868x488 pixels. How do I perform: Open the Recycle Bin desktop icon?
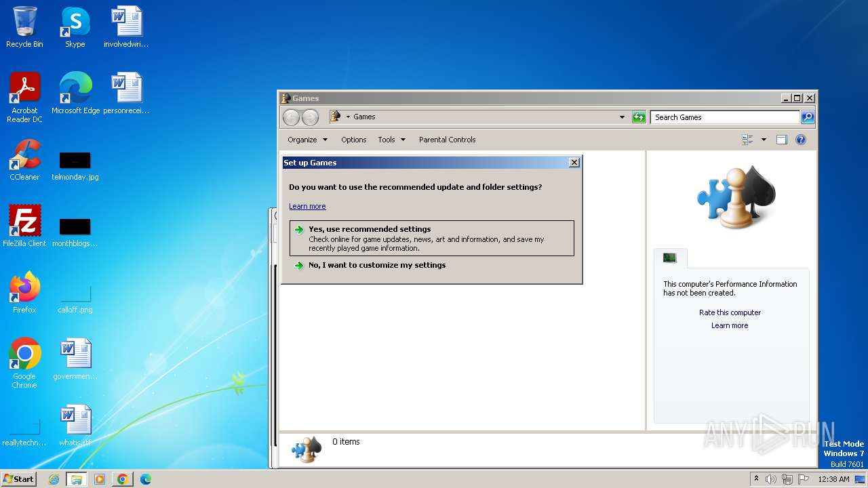coord(24,27)
